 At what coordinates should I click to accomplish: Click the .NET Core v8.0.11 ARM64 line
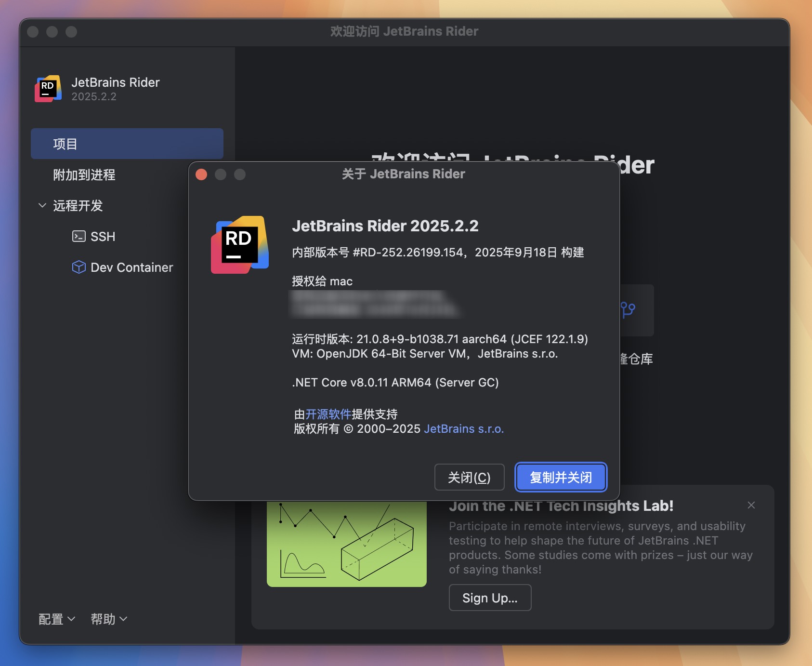[395, 382]
